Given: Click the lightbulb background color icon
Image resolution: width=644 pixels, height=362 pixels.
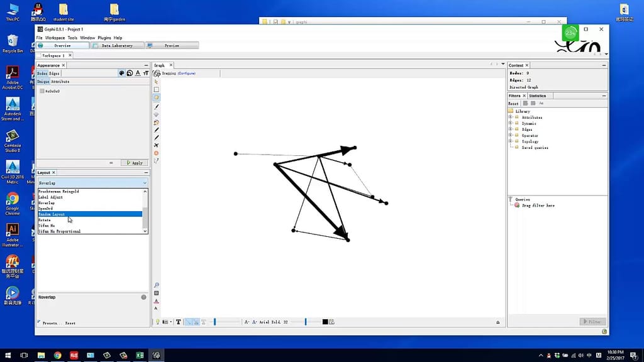Looking at the screenshot, I should click(157, 322).
